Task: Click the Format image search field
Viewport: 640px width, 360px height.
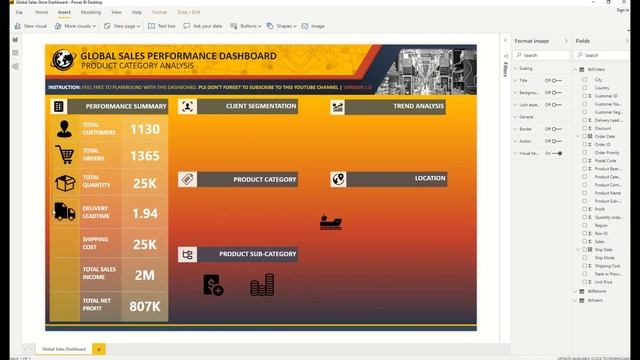Action: pyautogui.click(x=541, y=55)
